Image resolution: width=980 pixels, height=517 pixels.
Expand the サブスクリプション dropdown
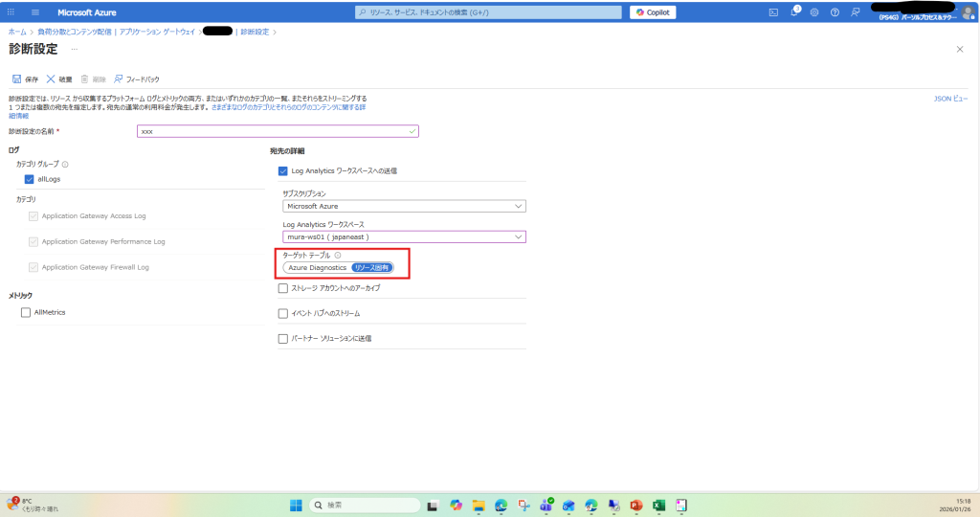point(405,206)
